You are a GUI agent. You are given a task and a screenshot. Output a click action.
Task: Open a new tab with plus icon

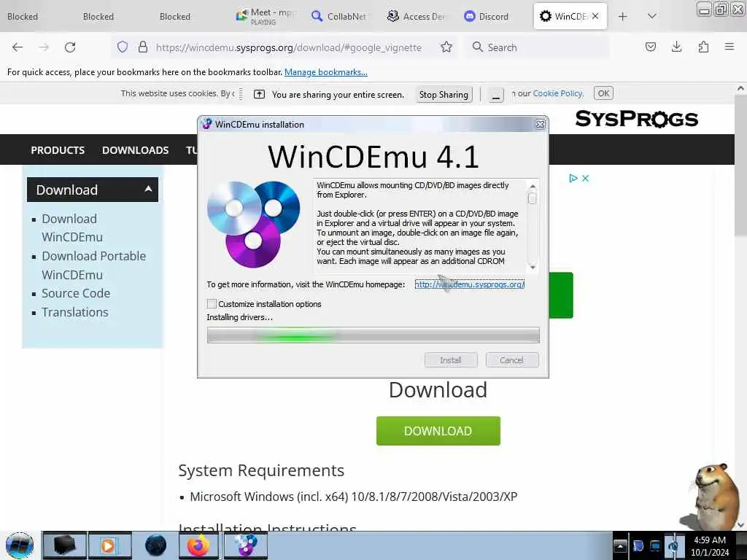[623, 17]
